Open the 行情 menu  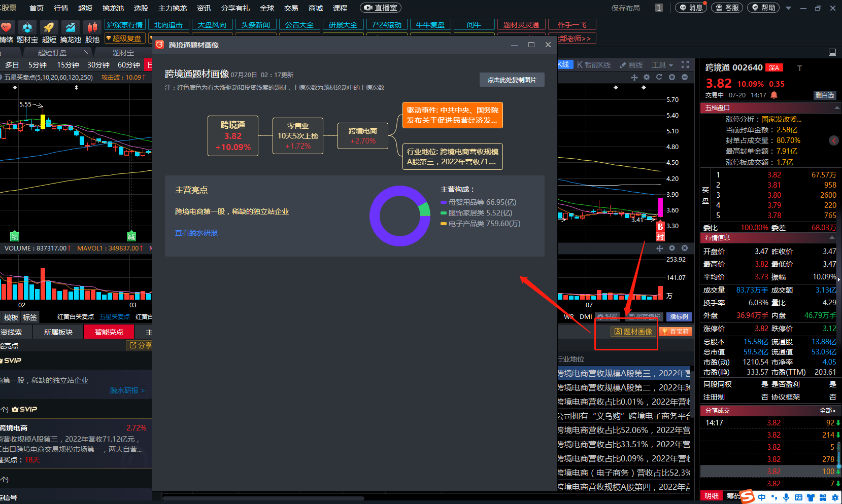pyautogui.click(x=61, y=8)
